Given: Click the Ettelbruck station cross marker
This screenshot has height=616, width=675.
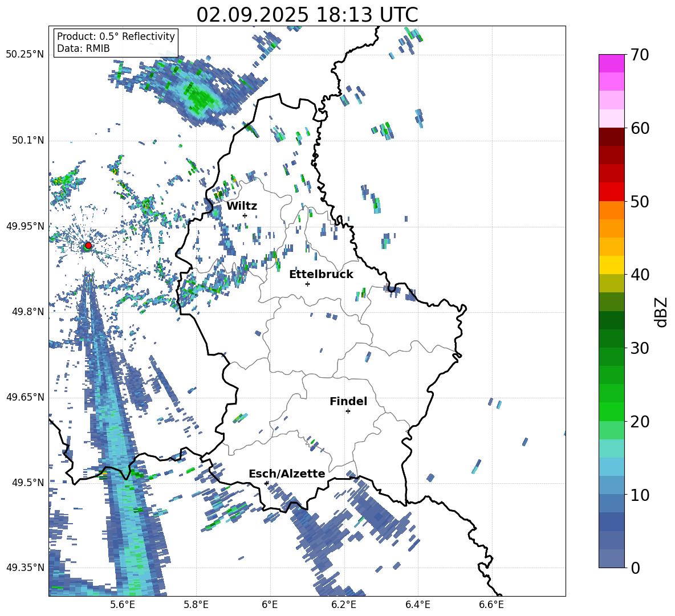Looking at the screenshot, I should point(307,284).
